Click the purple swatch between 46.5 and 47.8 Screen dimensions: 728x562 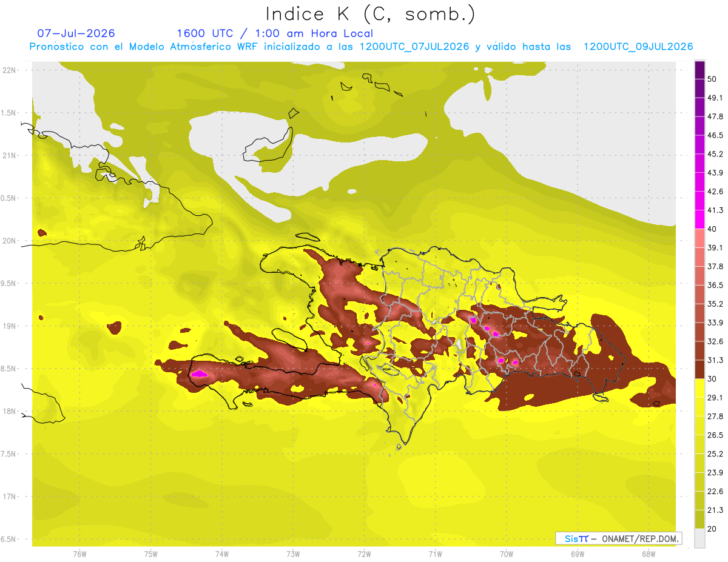coord(699,126)
